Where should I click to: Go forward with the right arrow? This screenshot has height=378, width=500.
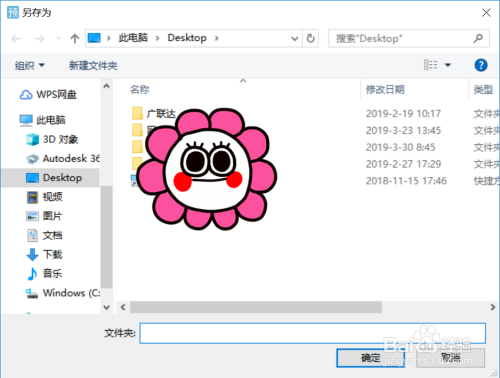coord(39,39)
